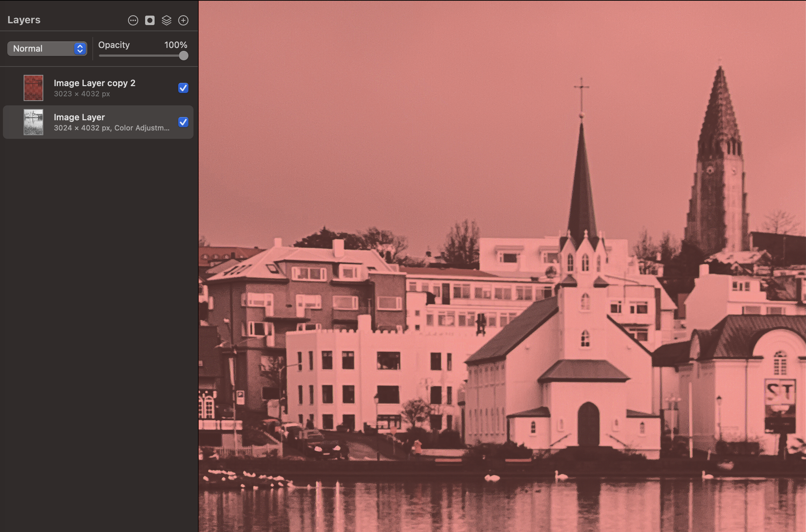Open the layer filter stack icon
The image size is (806, 532).
point(167,20)
